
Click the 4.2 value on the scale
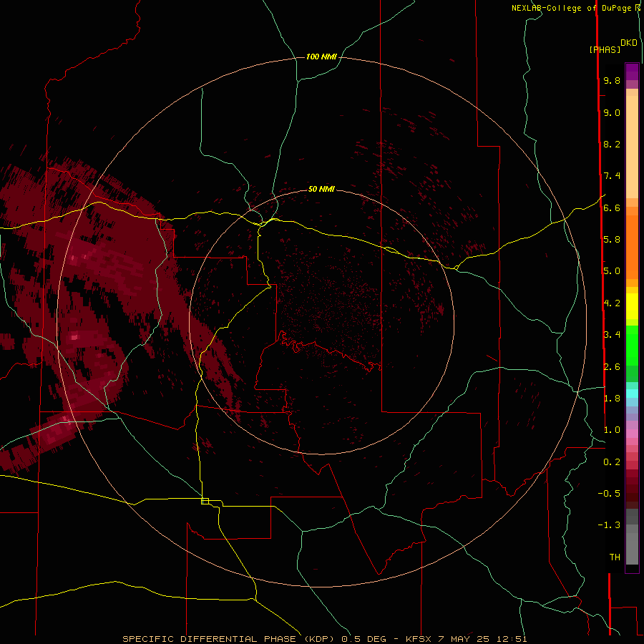(x=612, y=303)
